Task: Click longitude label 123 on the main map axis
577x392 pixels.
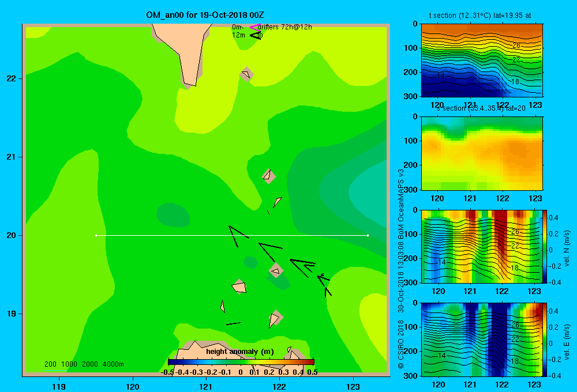Action: (x=353, y=386)
